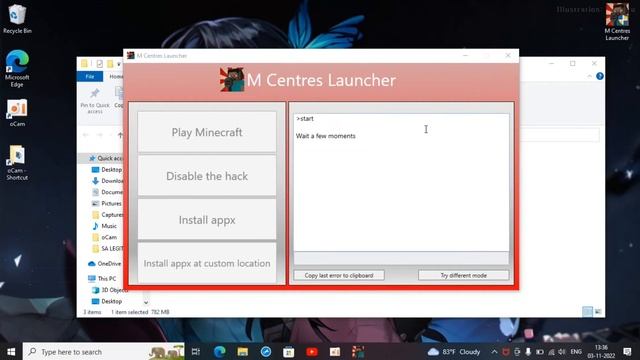Open the oCam app on the taskbar
Viewport: 640px width, 360px height.
click(x=335, y=351)
